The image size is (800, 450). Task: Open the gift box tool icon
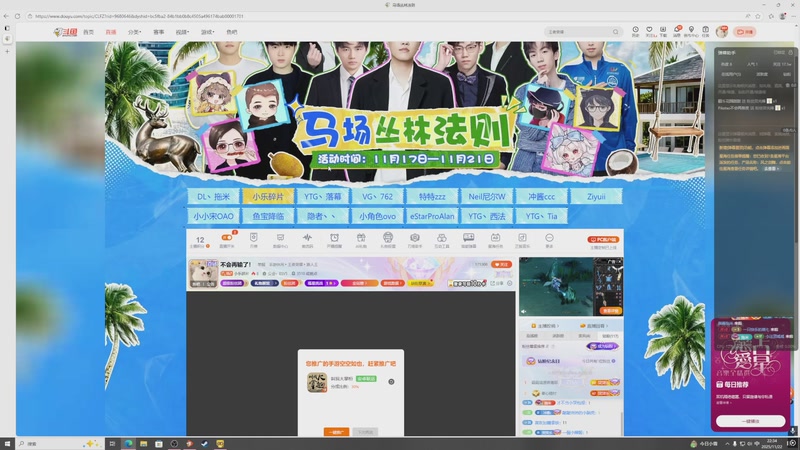[x=361, y=238]
